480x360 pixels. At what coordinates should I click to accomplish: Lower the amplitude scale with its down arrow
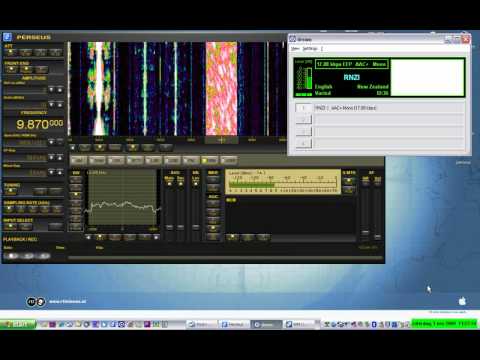tap(51, 105)
